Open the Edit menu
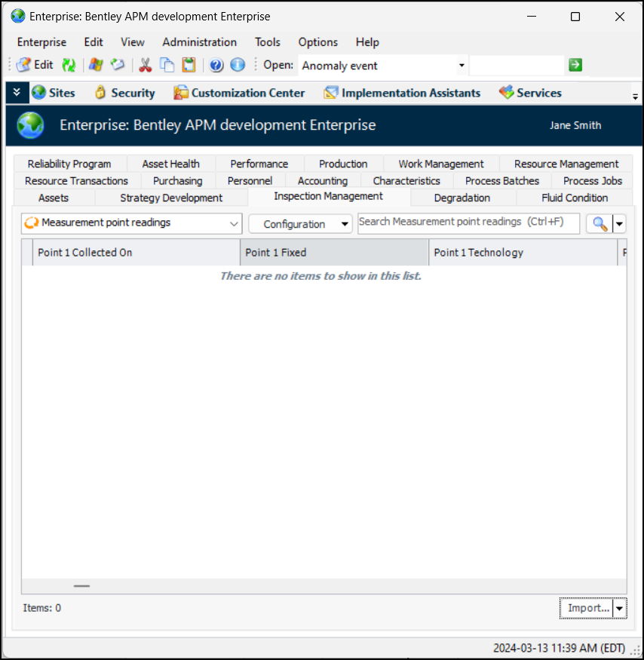 click(94, 42)
